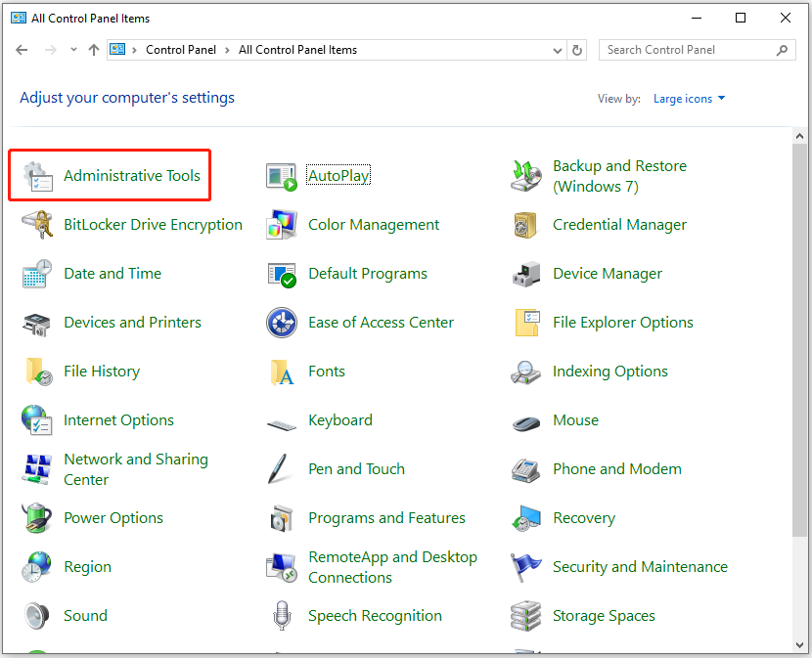
Task: Click the Internet Options globe icon
Action: pyautogui.click(x=37, y=419)
